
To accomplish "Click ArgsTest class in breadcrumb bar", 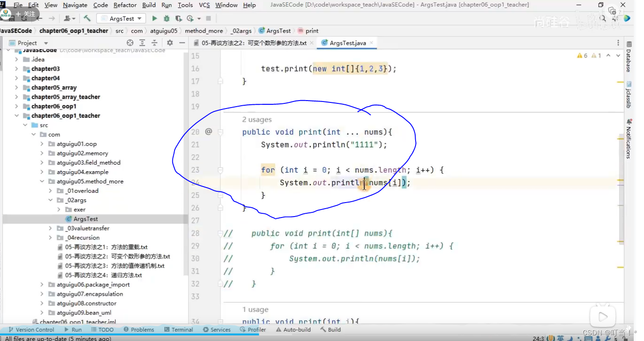I will point(275,31).
